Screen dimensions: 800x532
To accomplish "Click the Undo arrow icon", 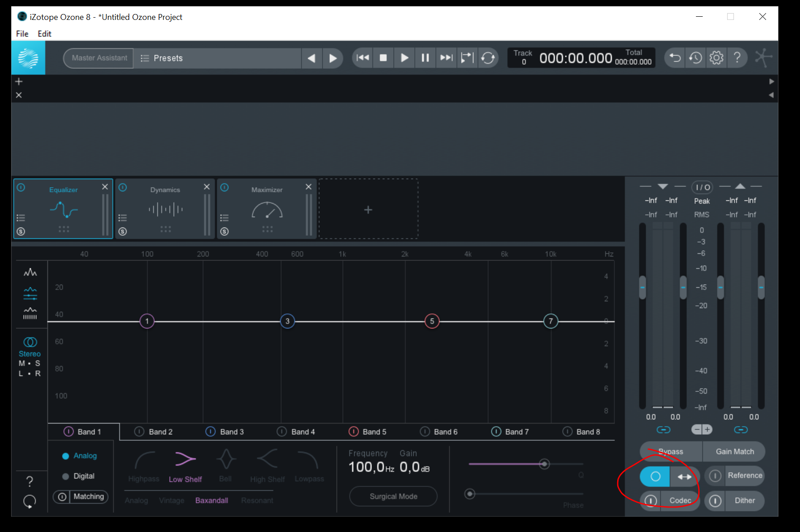I will [675, 58].
